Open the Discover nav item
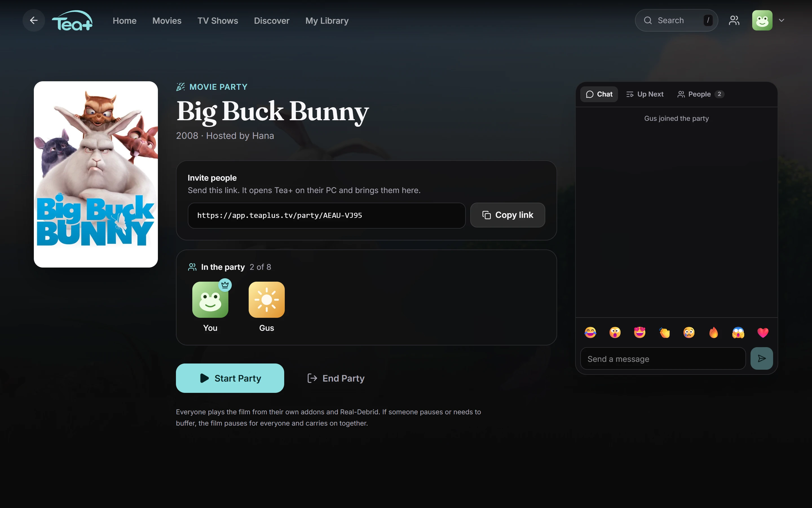The height and width of the screenshot is (508, 812). (x=272, y=21)
